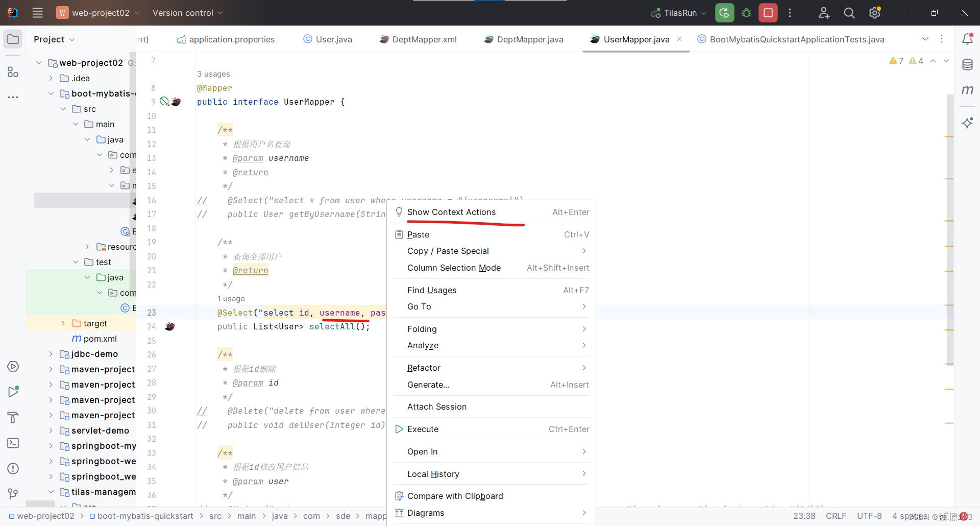This screenshot has height=526, width=980.
Task: Switch to DeptMapper.xml tab
Action: point(418,39)
